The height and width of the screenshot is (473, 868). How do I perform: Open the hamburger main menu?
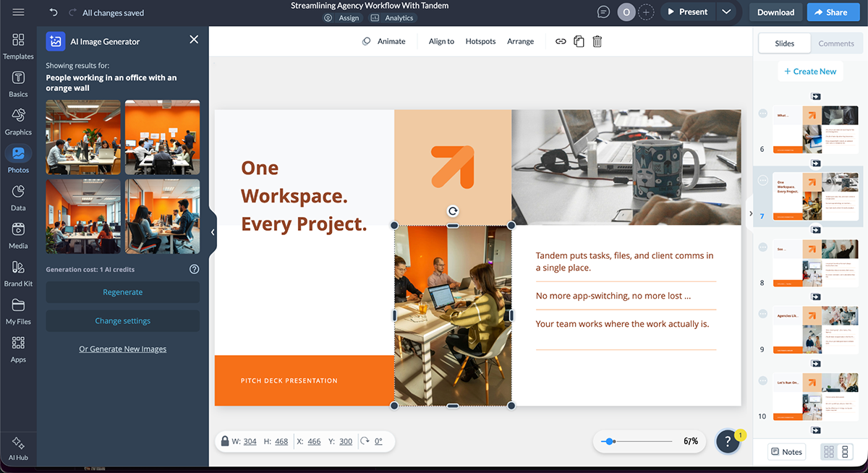point(18,12)
